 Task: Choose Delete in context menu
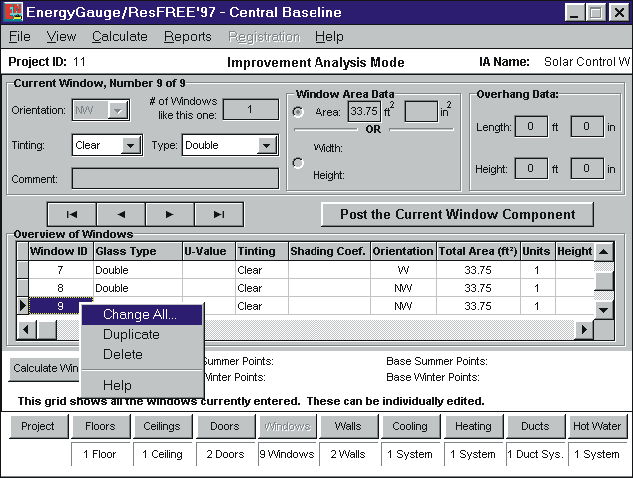pyautogui.click(x=142, y=354)
